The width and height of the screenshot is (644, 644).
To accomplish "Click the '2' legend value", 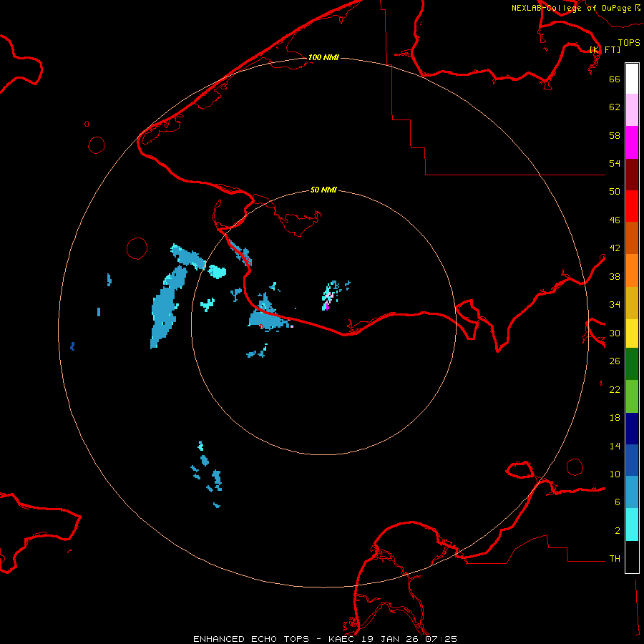I will (618, 531).
